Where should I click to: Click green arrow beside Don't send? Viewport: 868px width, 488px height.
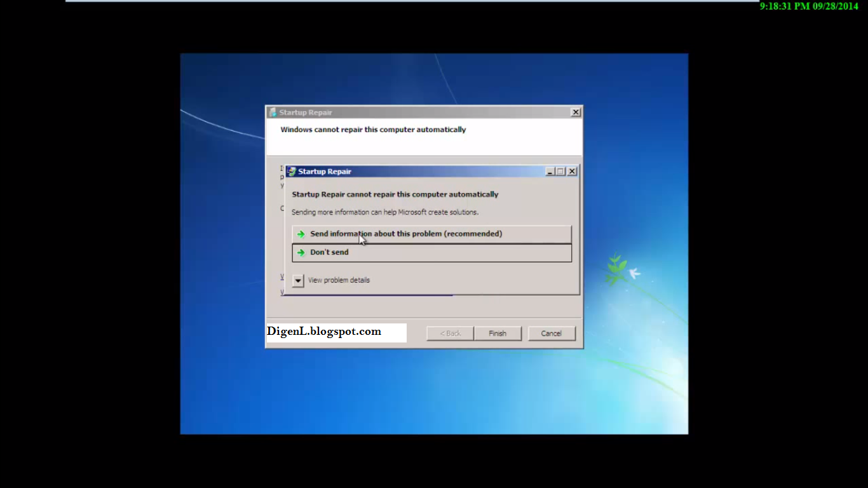click(x=301, y=253)
